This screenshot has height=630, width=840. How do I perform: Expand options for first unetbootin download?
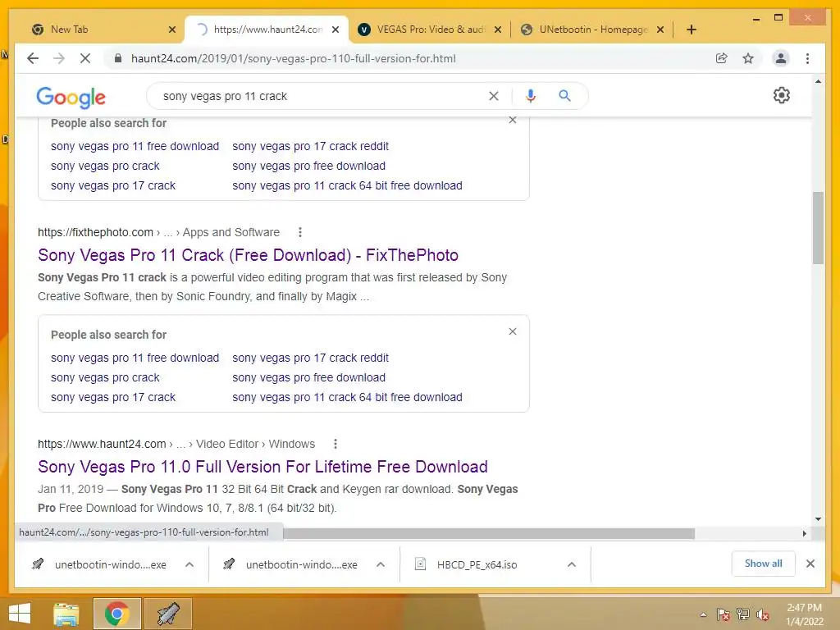coord(189,564)
